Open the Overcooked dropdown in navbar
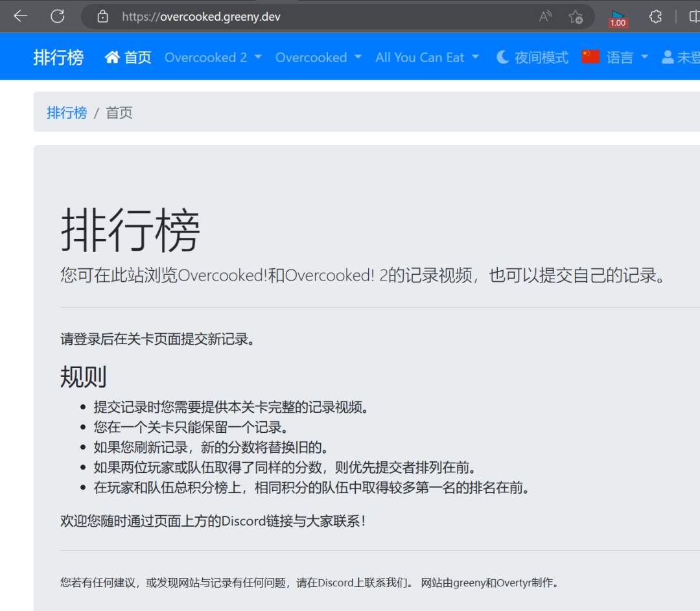The height and width of the screenshot is (611, 700). (x=318, y=58)
